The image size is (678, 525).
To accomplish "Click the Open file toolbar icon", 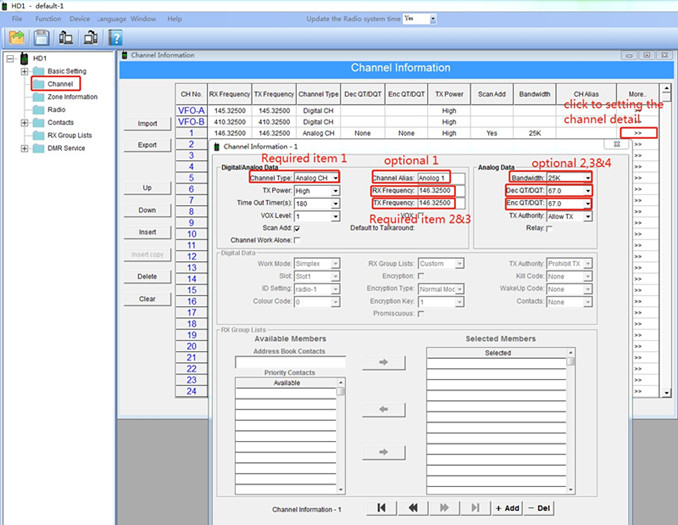I will (16, 38).
